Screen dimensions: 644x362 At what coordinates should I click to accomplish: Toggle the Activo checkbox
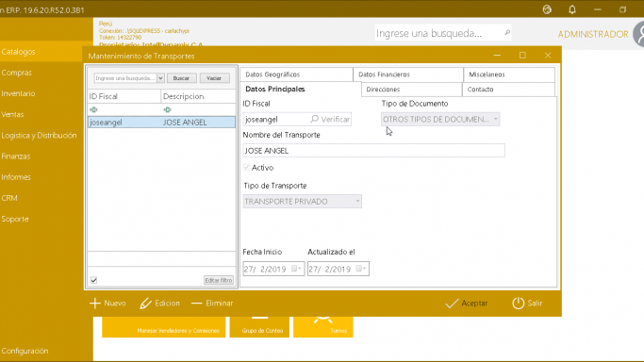click(x=246, y=168)
